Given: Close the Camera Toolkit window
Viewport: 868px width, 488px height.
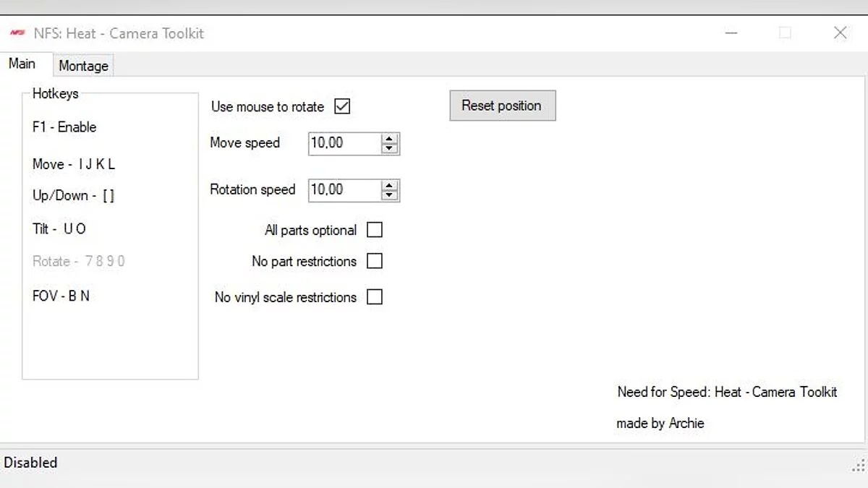Looking at the screenshot, I should coord(840,33).
